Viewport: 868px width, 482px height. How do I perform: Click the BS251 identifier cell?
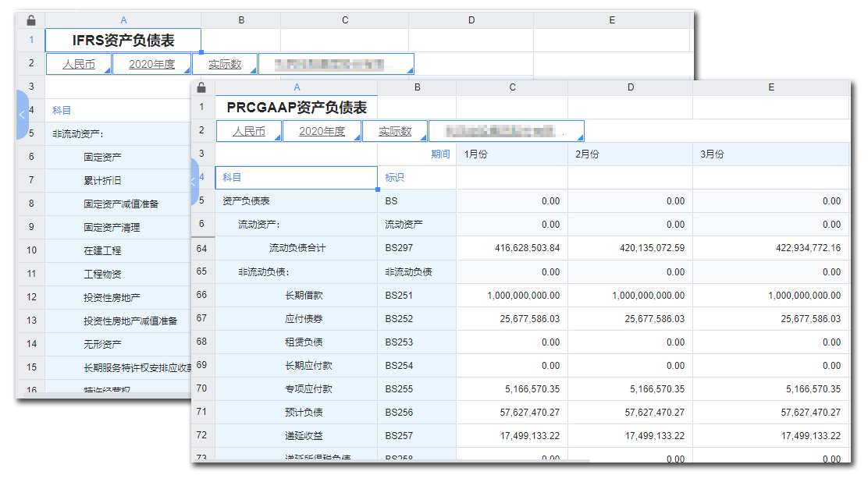click(x=417, y=296)
